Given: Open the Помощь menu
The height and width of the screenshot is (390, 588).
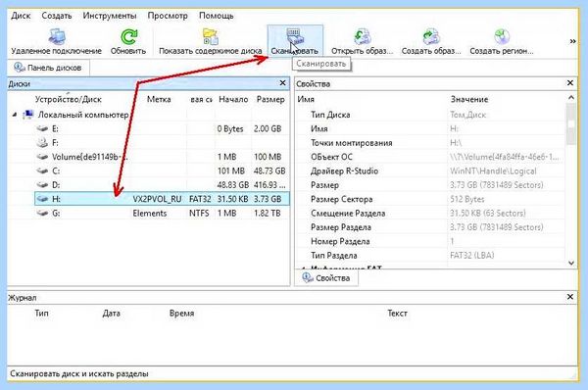Looking at the screenshot, I should click(x=216, y=16).
